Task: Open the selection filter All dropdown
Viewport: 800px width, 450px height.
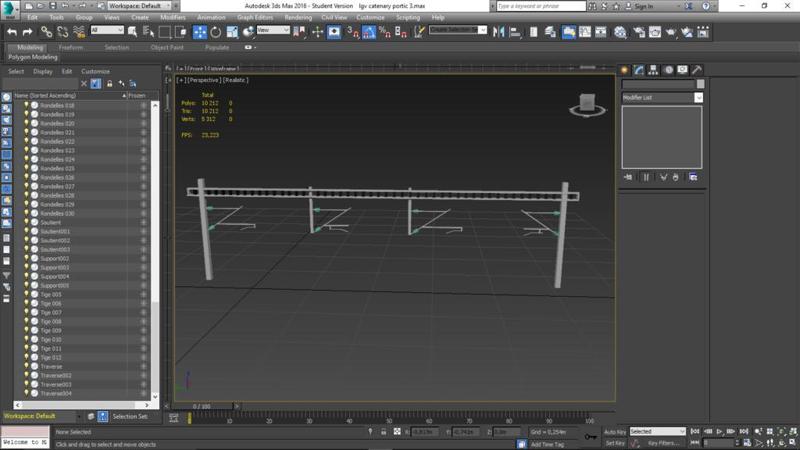Action: [107, 31]
